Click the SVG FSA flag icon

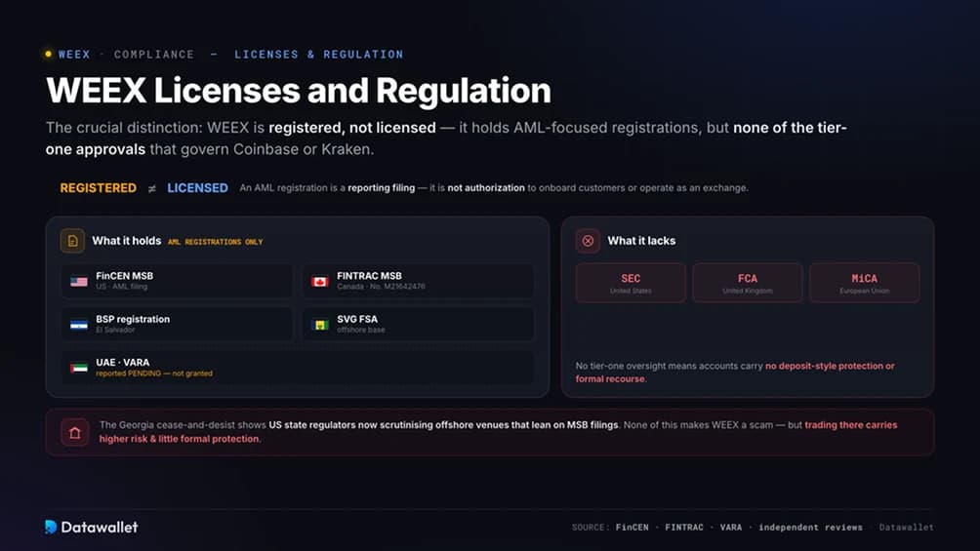(x=320, y=324)
